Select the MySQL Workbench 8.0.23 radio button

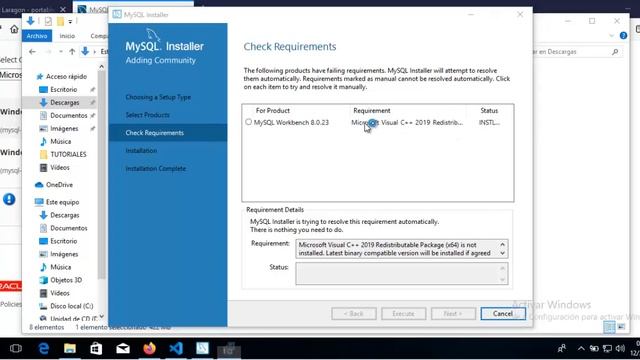[x=249, y=122]
